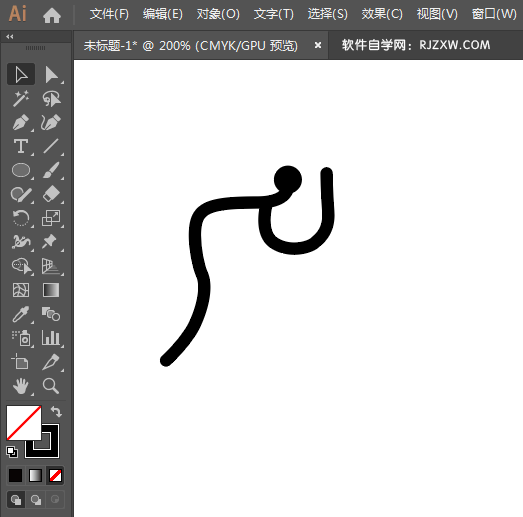Open the 效果(C) menu

(x=382, y=14)
